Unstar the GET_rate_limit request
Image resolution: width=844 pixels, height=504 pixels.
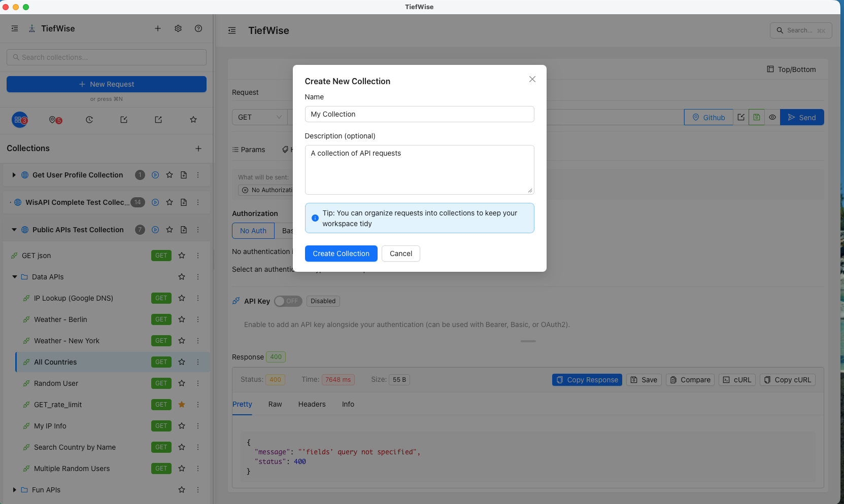[182, 405]
